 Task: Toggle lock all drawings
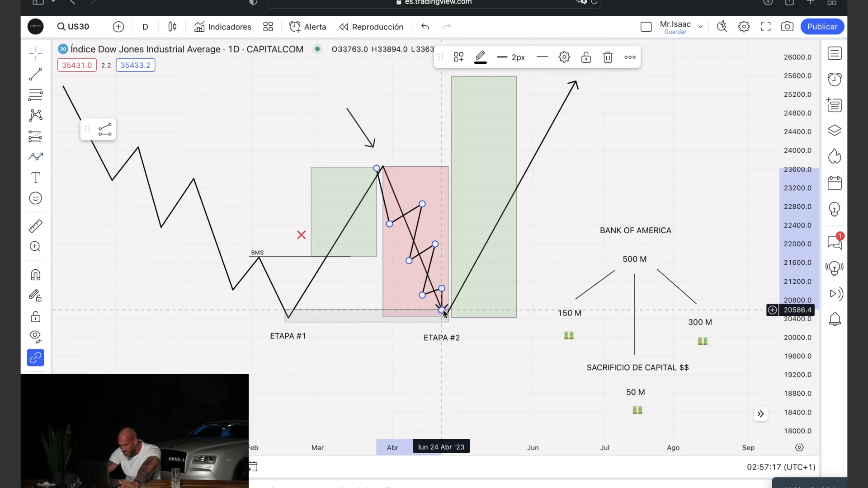(35, 316)
